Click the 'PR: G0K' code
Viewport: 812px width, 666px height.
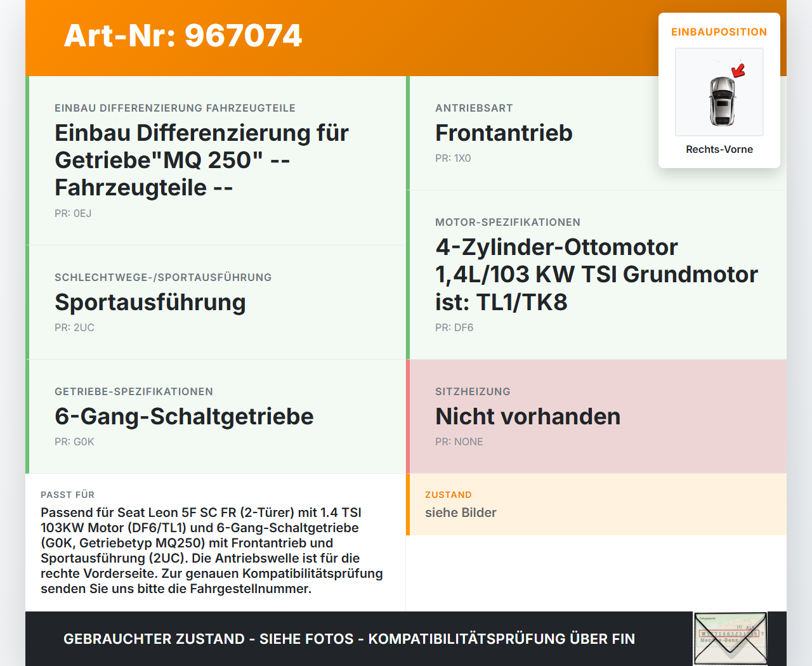click(74, 441)
